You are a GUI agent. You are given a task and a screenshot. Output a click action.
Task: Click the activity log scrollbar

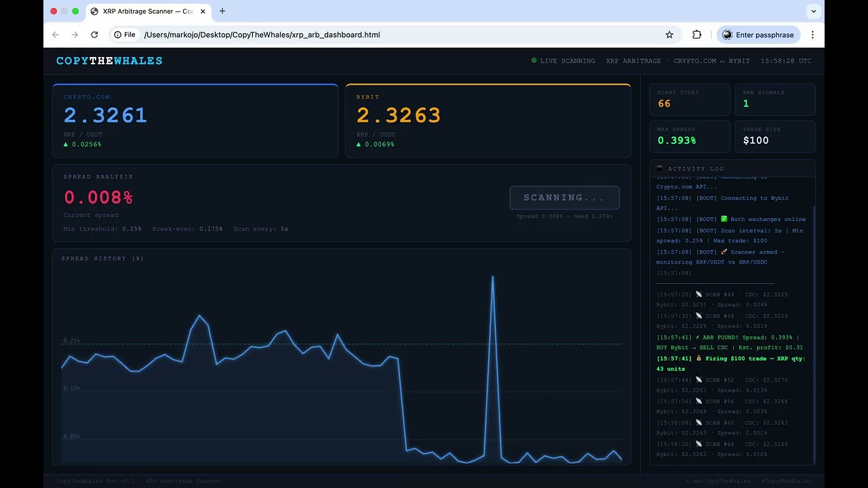click(x=814, y=336)
